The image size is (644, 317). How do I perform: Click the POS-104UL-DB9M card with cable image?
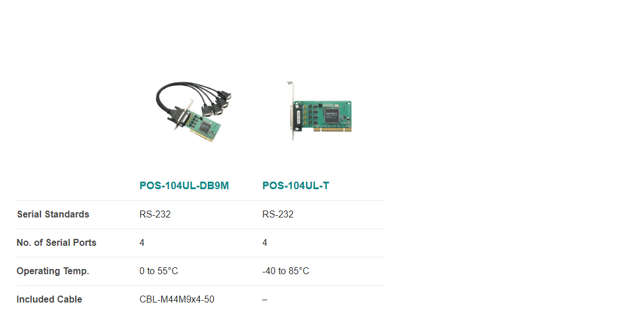pyautogui.click(x=193, y=112)
